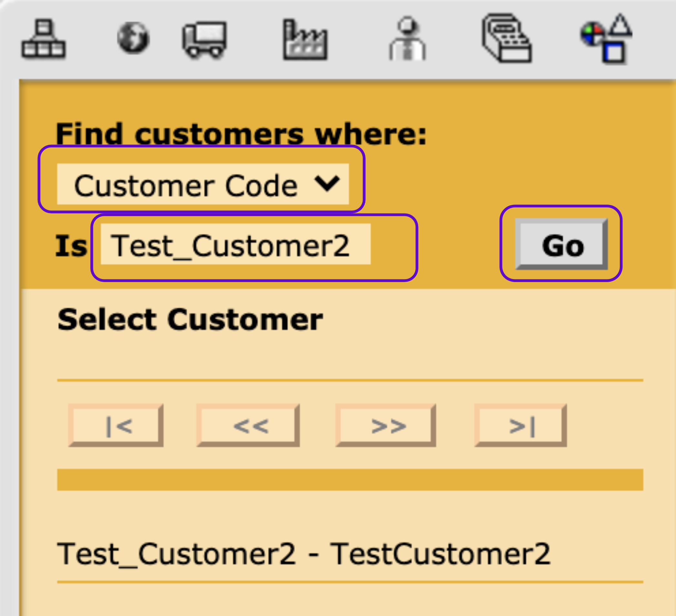Viewport: 676px width, 616px height.
Task: Click the colored shapes icon
Action: [x=607, y=38]
